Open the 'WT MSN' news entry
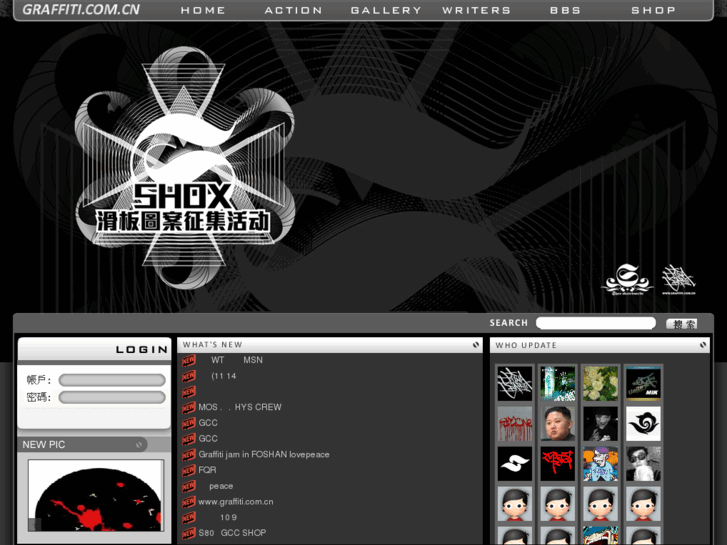 point(236,360)
